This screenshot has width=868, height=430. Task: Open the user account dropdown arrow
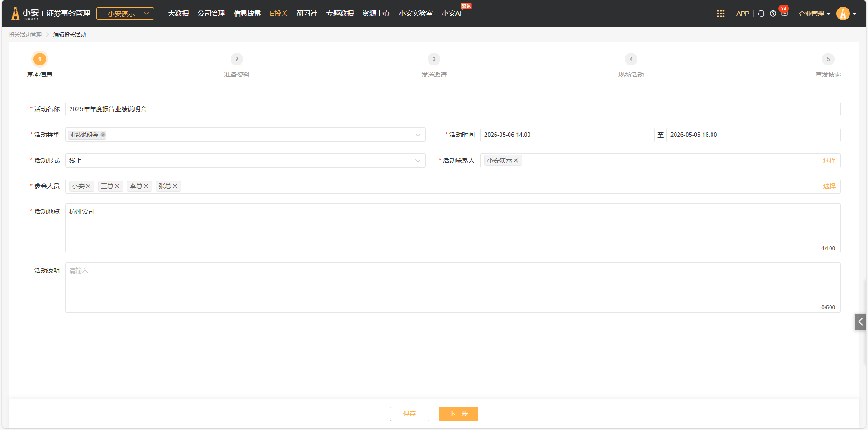(x=854, y=14)
